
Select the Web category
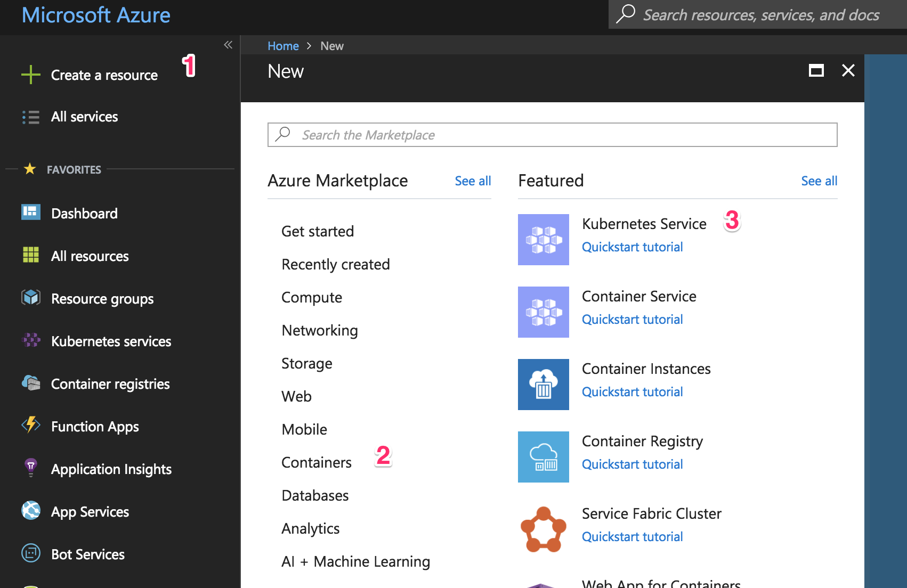(x=297, y=396)
